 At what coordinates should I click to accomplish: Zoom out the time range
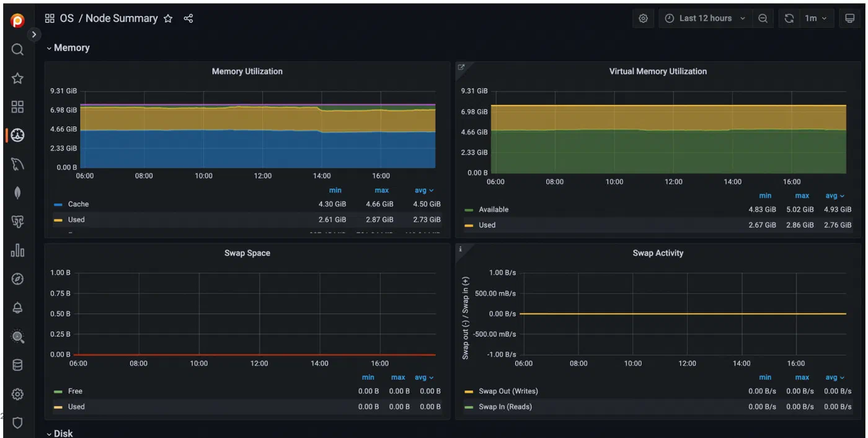click(x=763, y=19)
